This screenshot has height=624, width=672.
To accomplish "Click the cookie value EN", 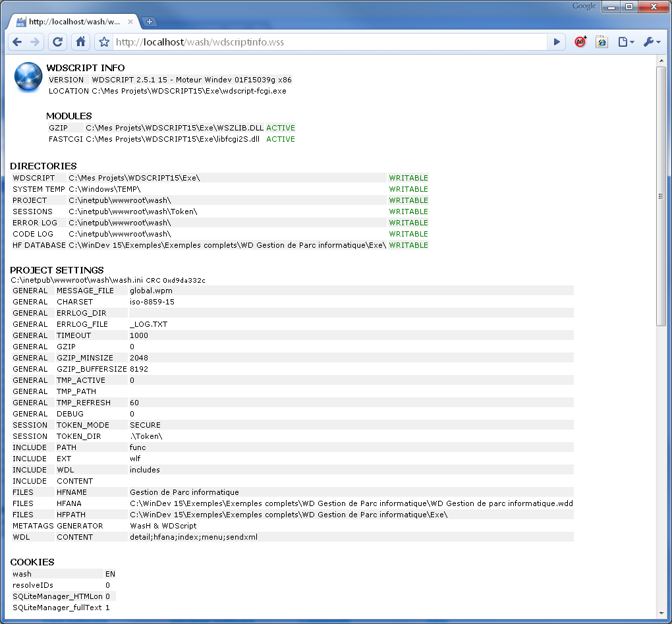I will [x=110, y=574].
